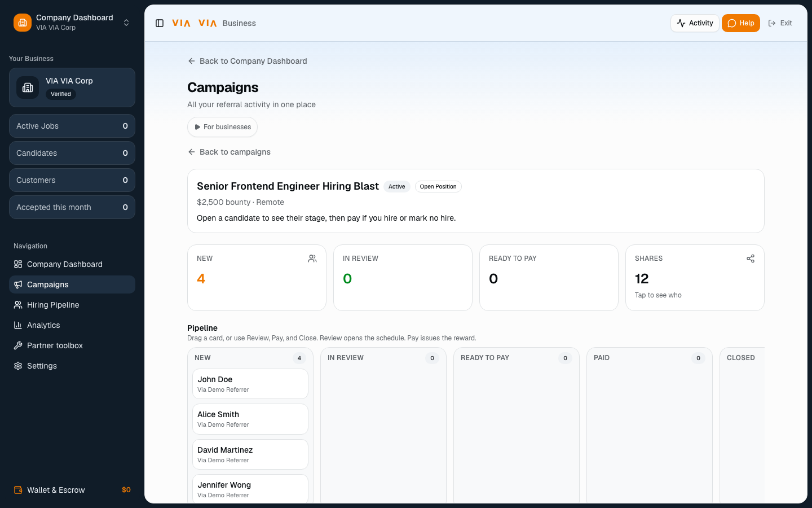The height and width of the screenshot is (508, 812).
Task: Open the Help chat button
Action: click(x=741, y=23)
